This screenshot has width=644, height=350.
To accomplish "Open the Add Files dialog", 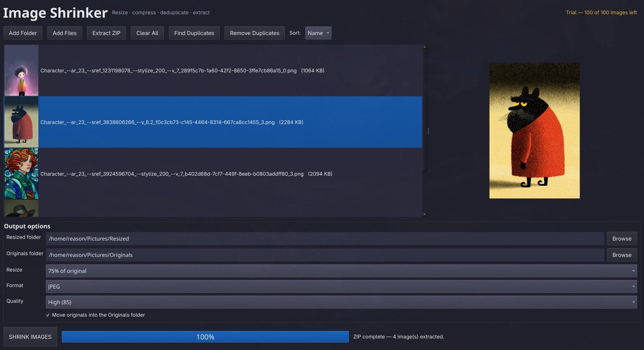I will pyautogui.click(x=65, y=33).
